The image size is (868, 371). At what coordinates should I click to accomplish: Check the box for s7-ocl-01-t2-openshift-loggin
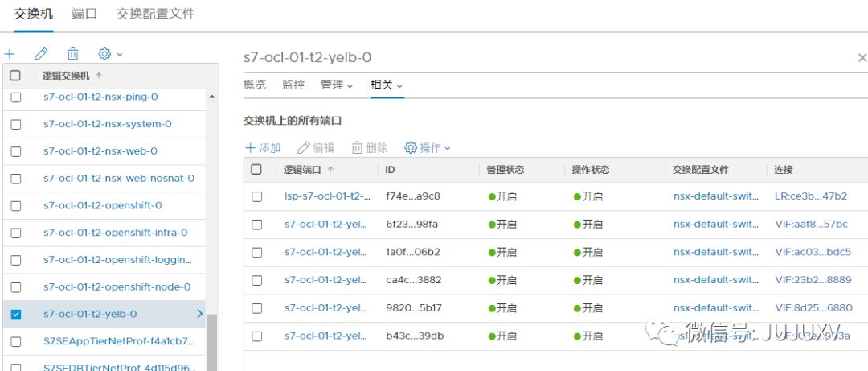[x=16, y=260]
